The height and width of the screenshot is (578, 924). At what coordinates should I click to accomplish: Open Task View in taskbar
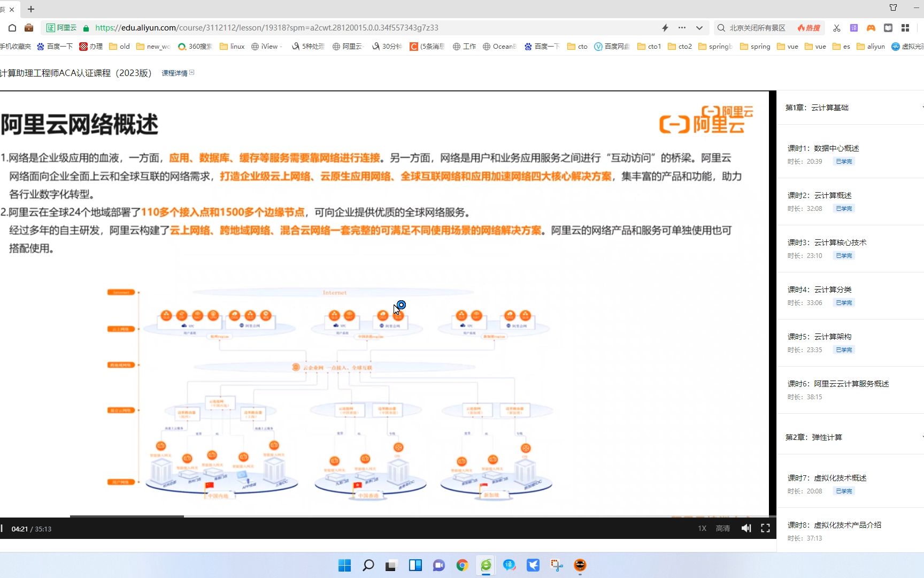tap(391, 565)
